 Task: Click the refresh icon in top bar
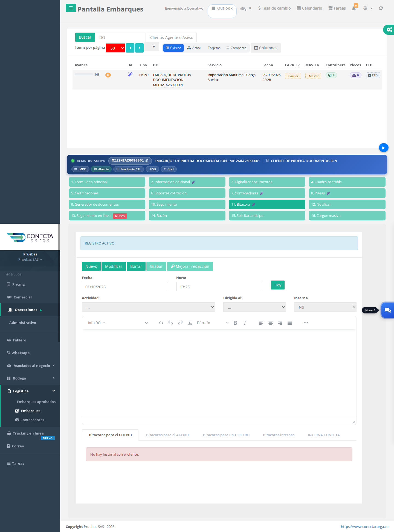click(381, 8)
